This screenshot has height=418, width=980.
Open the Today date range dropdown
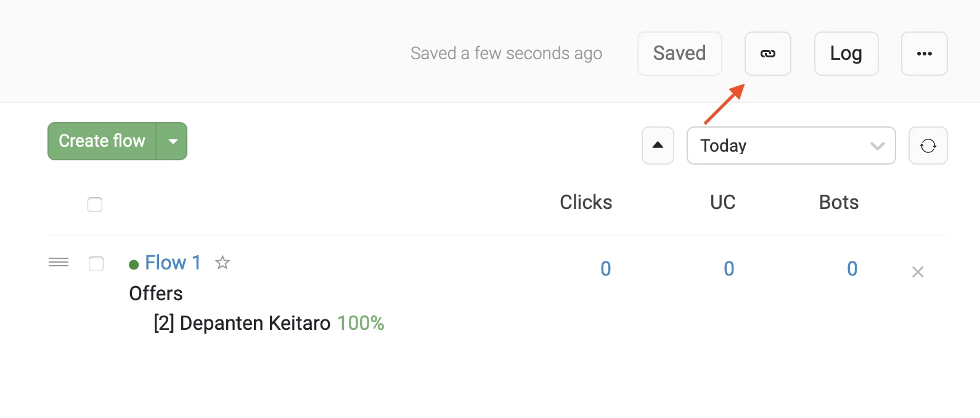(791, 145)
